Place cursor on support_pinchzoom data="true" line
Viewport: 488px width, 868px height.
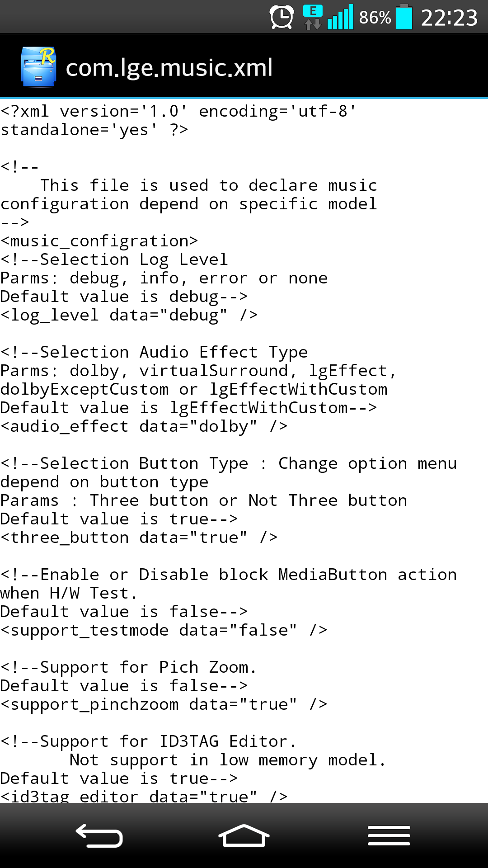click(x=164, y=704)
